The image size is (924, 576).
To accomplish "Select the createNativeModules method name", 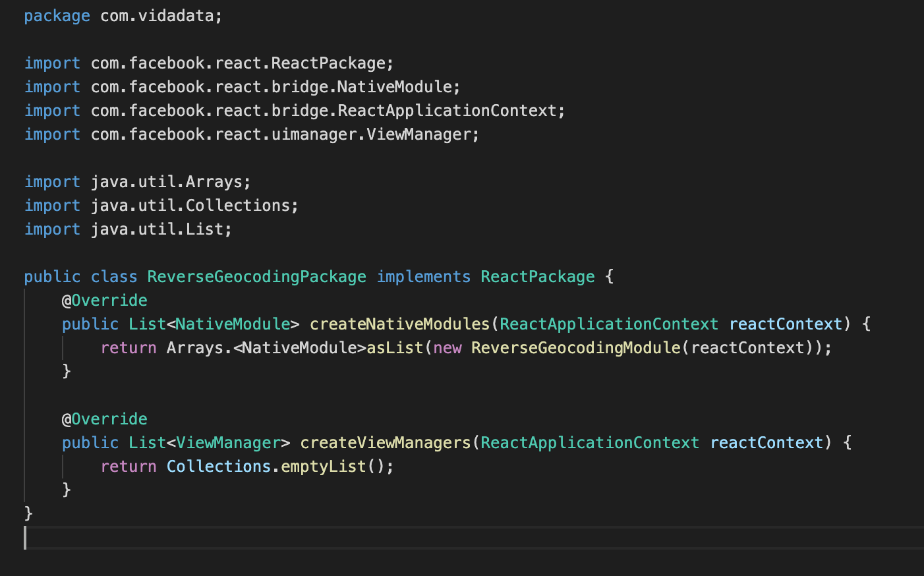I will tap(399, 324).
